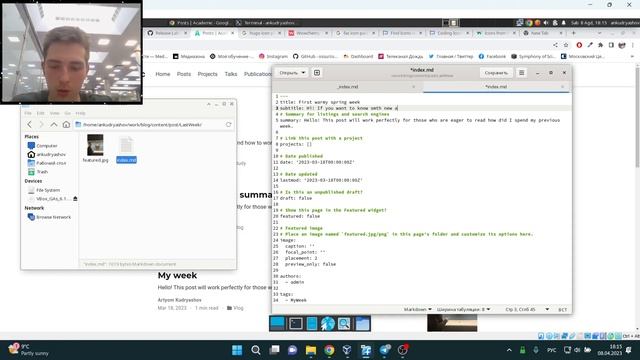This screenshot has height=360, width=640.
Task: Open the Help menu in file manager
Action: point(80,113)
